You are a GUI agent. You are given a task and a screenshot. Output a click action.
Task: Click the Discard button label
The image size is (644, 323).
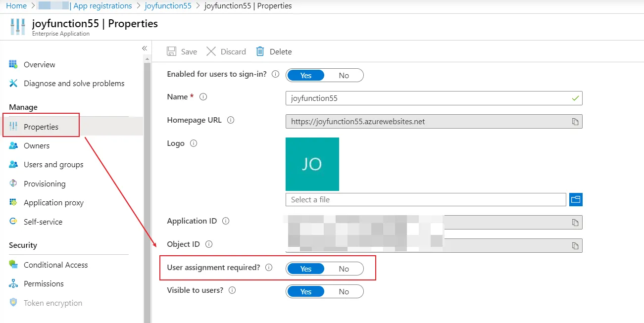pos(233,51)
